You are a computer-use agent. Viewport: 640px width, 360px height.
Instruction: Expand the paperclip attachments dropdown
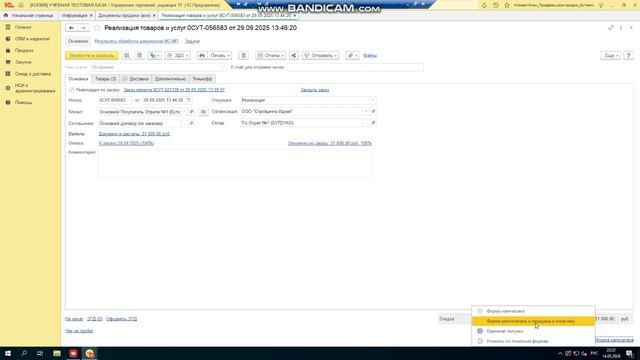(352, 56)
